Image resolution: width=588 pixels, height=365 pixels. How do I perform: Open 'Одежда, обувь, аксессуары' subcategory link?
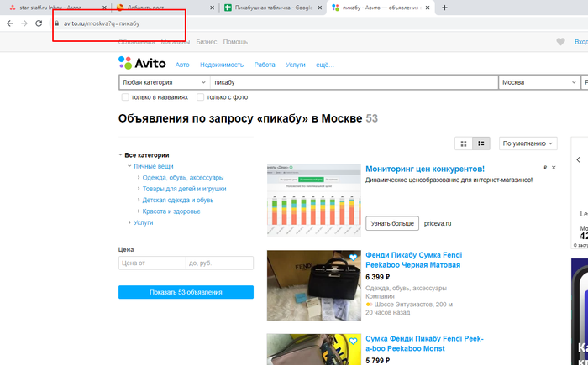pyautogui.click(x=182, y=177)
